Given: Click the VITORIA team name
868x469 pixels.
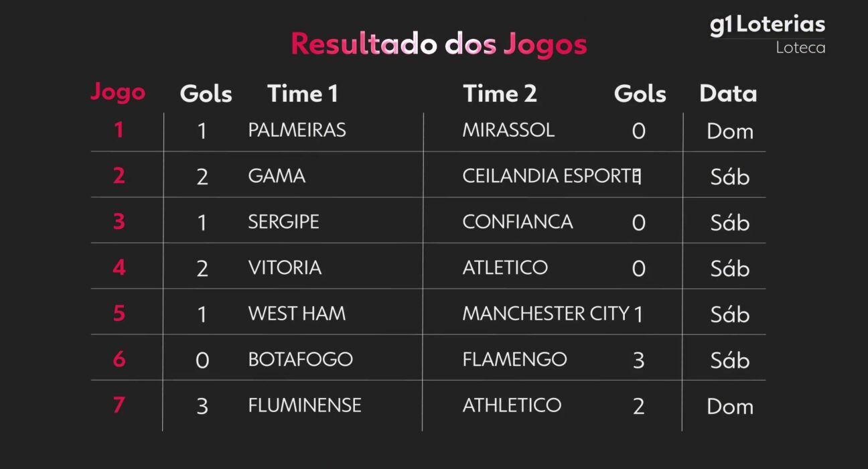Looking at the screenshot, I should (285, 268).
